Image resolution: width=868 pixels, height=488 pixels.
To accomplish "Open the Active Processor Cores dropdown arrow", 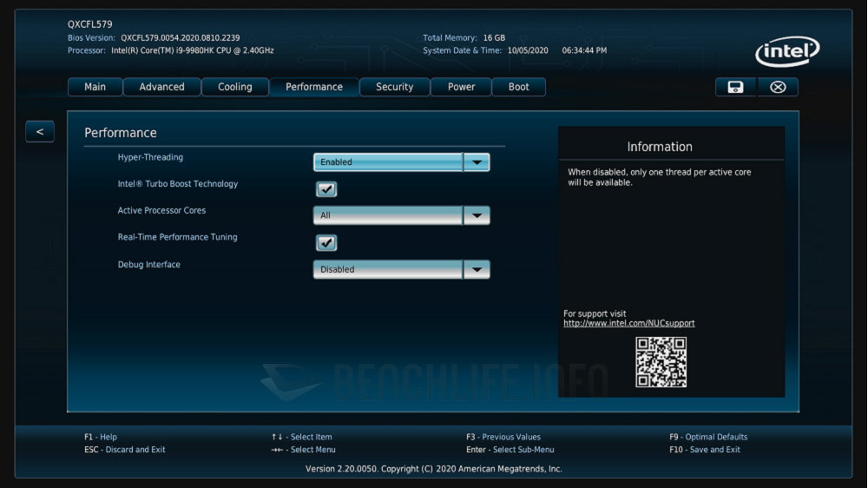I will pos(477,215).
